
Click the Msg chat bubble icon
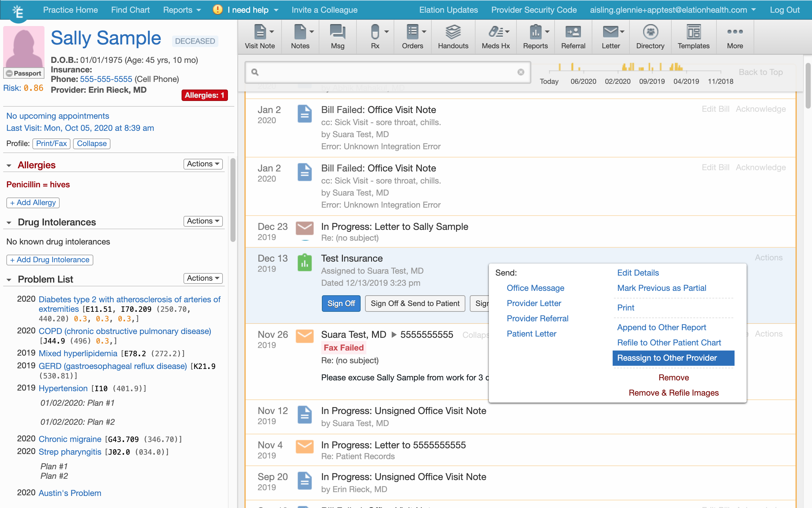(337, 33)
